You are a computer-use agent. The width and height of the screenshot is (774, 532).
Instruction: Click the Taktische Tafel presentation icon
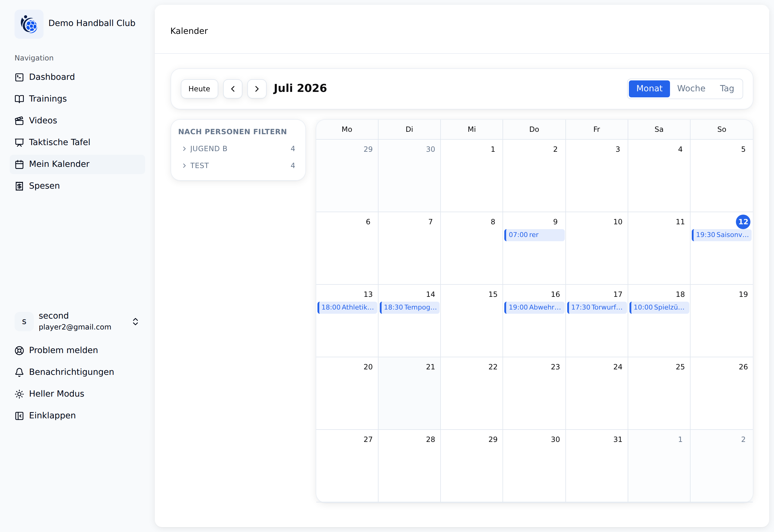pos(19,142)
